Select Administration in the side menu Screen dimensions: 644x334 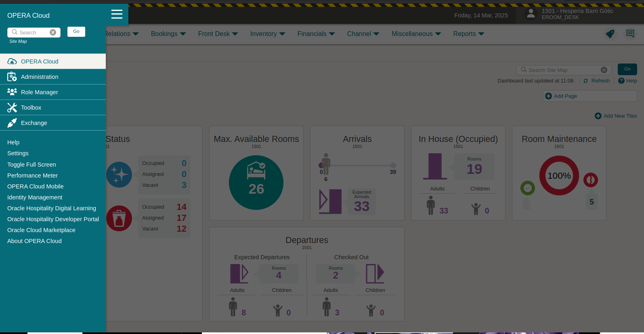40,77
